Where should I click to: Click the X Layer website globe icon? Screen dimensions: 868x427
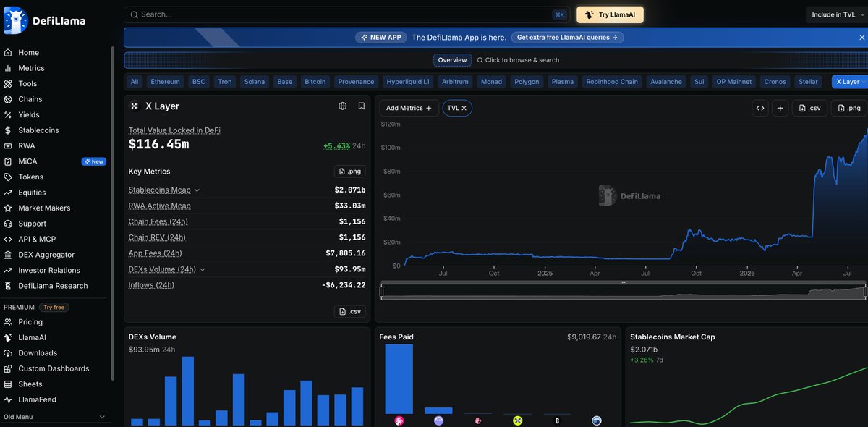tap(343, 106)
